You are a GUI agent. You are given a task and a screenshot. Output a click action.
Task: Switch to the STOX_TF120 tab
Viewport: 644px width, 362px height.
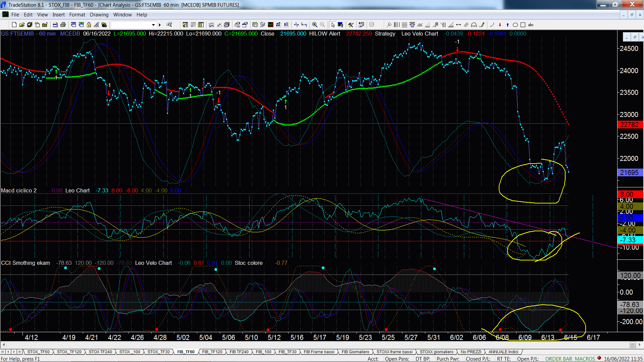pyautogui.click(x=69, y=352)
